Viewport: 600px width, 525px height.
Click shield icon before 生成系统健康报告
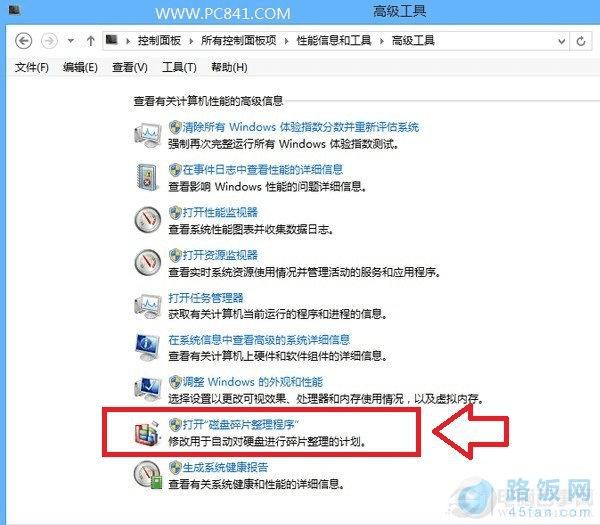pyautogui.click(x=175, y=467)
